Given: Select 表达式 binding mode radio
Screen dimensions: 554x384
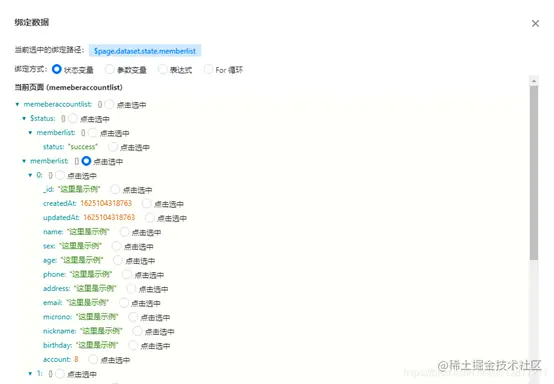Looking at the screenshot, I should tap(163, 69).
